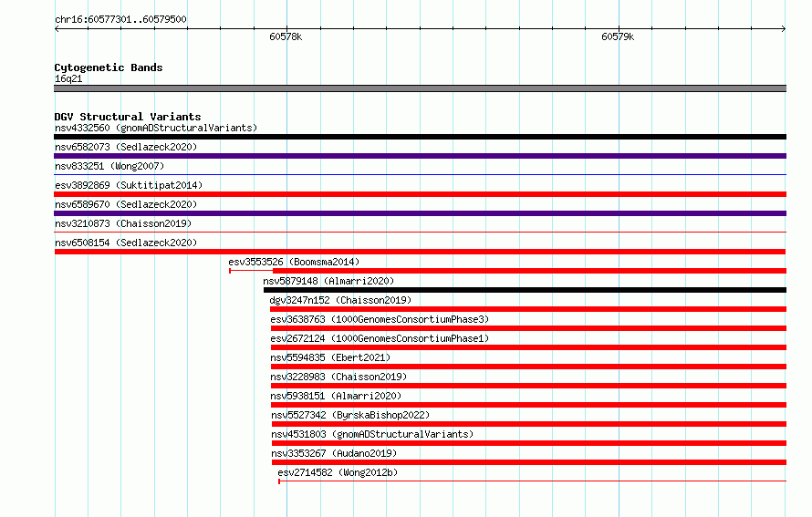Click the nsv4332560 (gnomADStructuralVariants) label
812x517 pixels.
[156, 128]
